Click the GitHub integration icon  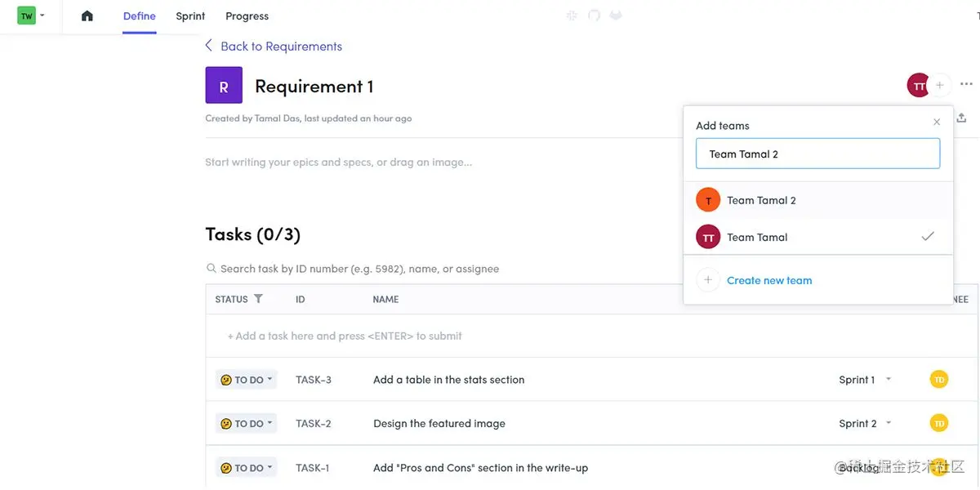(x=594, y=16)
